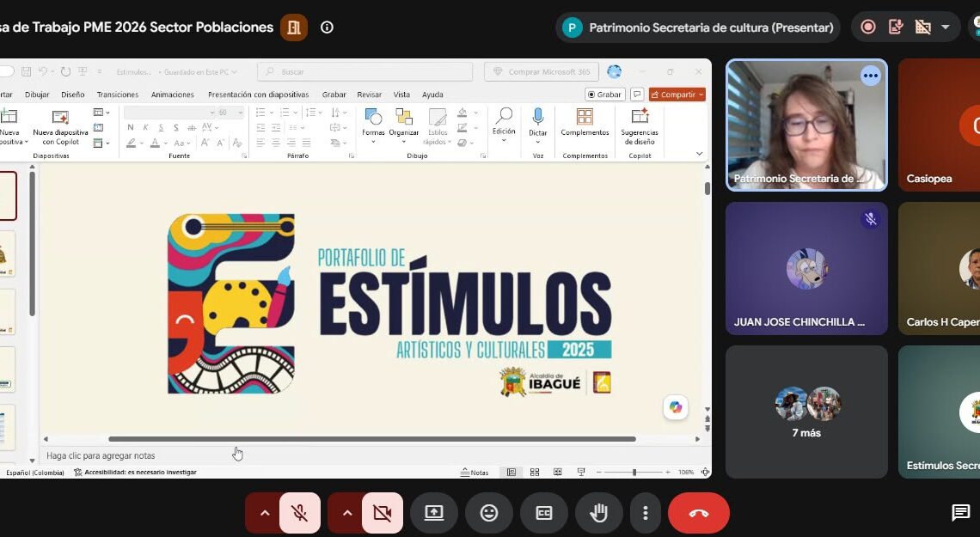Click the meeting info icon

pos(327,27)
